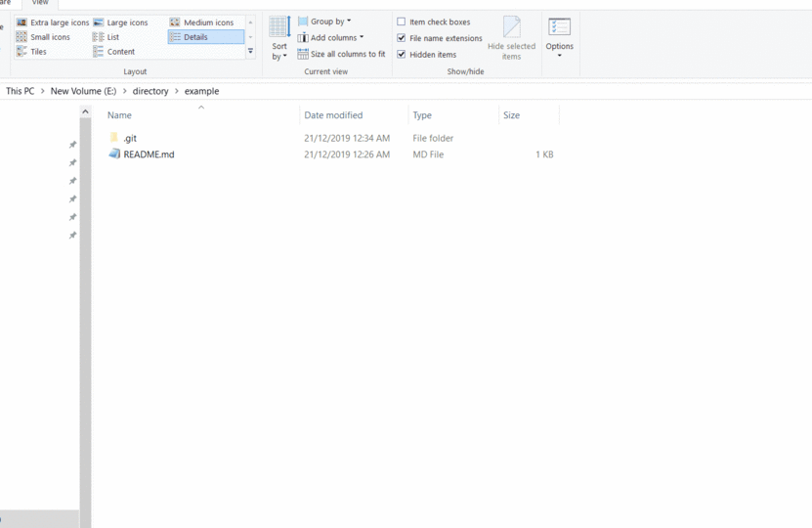Choose Large icons layout

coord(120,22)
